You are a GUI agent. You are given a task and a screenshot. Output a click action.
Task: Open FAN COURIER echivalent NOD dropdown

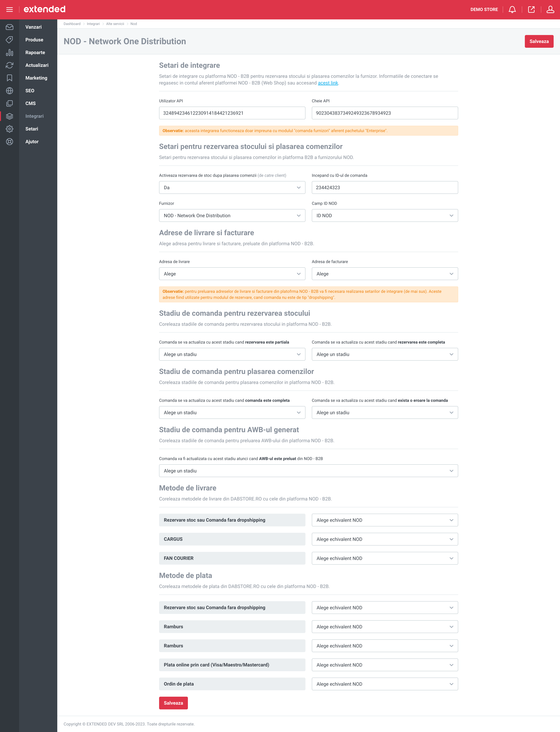(385, 558)
